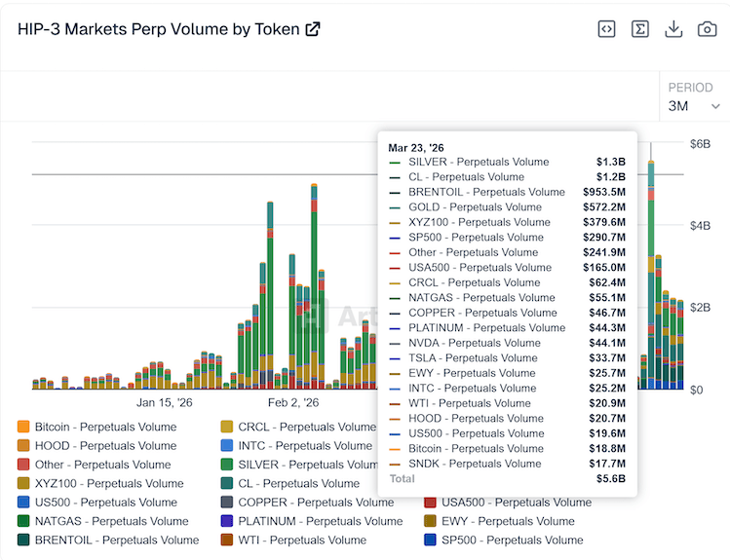Open the 3M period dropdown
730x560 pixels.
(x=694, y=105)
